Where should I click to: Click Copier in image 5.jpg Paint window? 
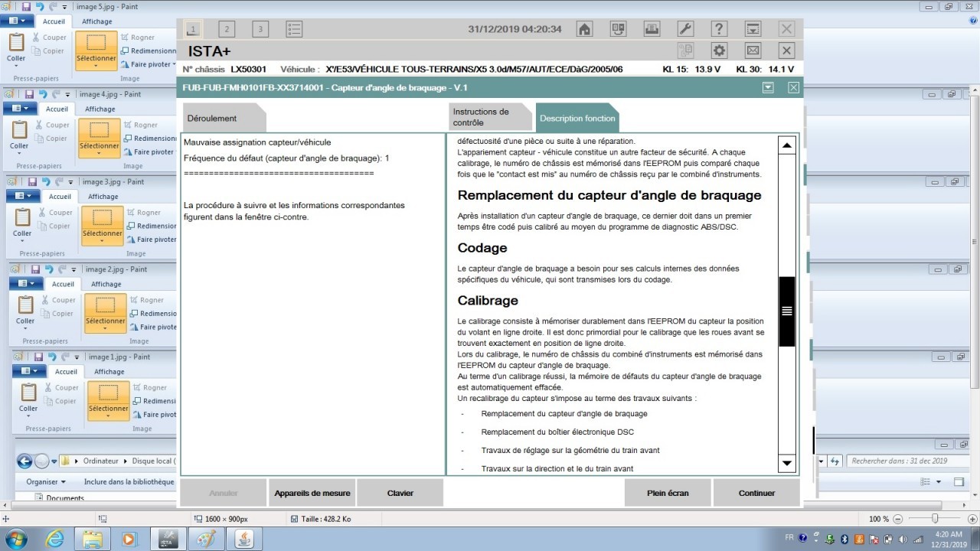point(47,51)
